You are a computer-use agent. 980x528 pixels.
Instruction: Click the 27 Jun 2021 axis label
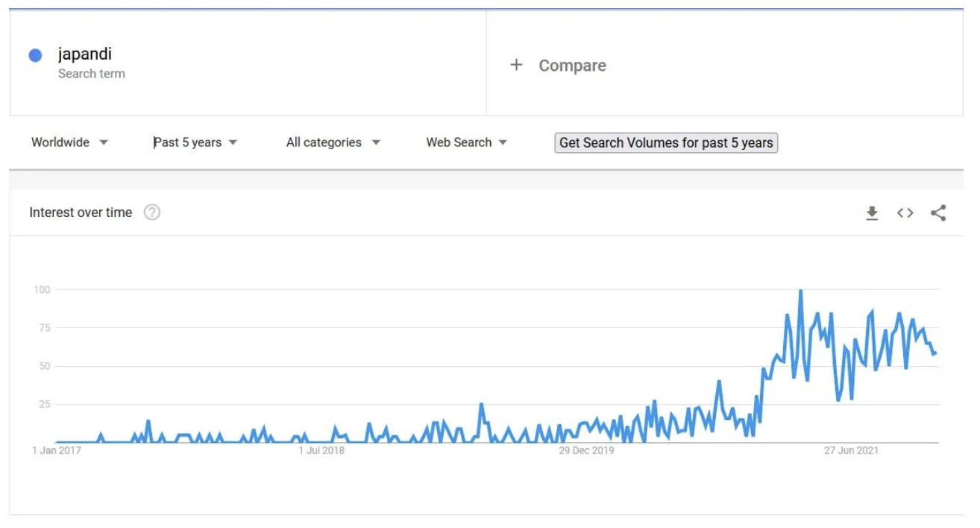851,450
